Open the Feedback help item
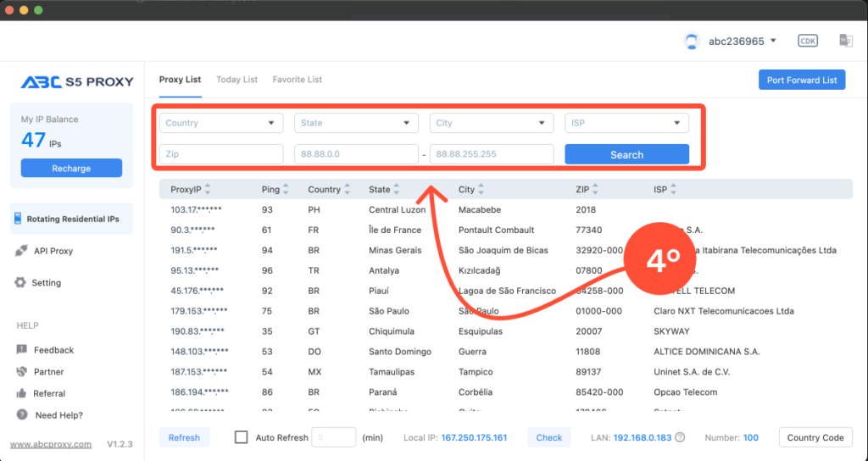868x461 pixels. 53,350
